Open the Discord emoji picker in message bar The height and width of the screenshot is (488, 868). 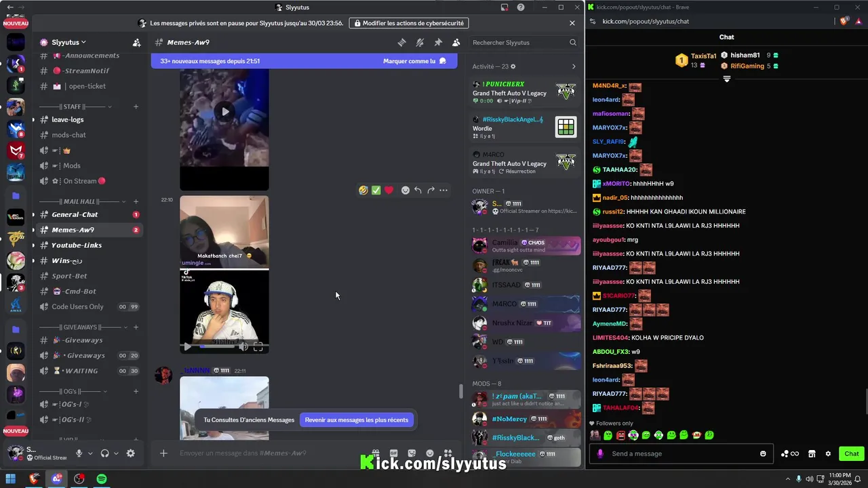430,453
